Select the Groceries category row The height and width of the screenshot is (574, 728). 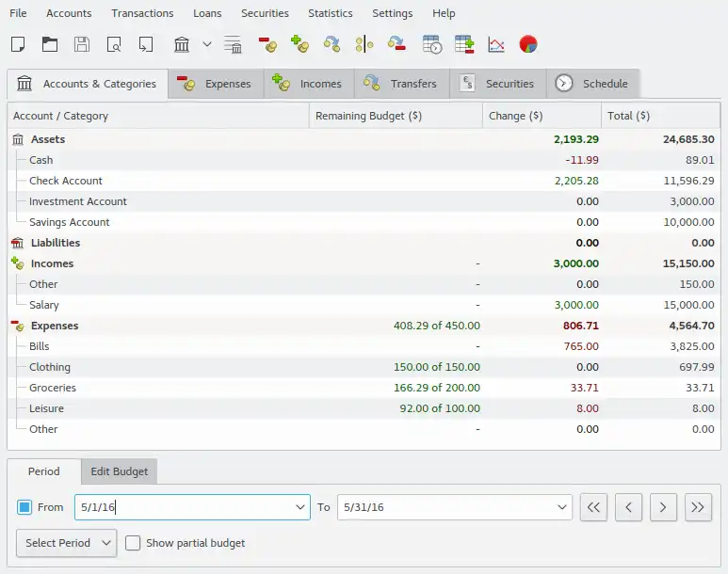[x=364, y=388]
